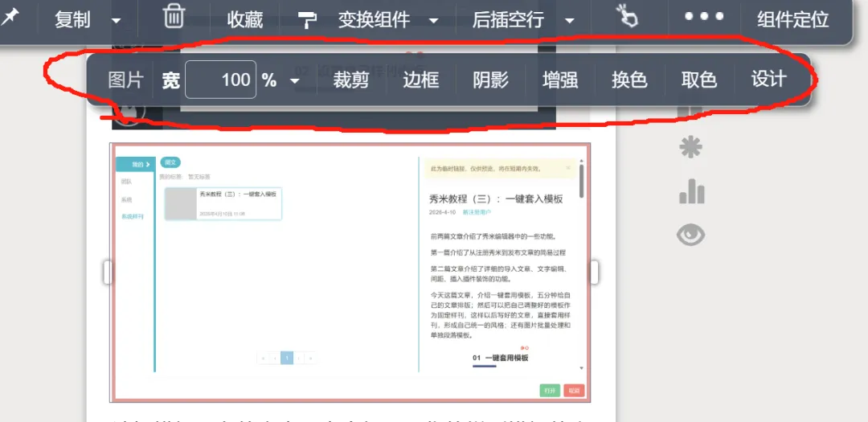The width and height of the screenshot is (868, 422).
Task: Click the 图片 label on the image toolbar
Action: [125, 80]
